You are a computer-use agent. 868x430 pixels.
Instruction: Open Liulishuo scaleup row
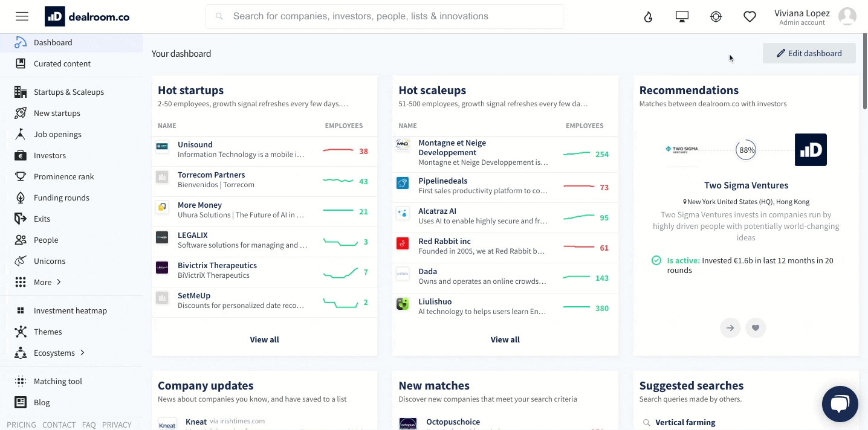(x=505, y=308)
